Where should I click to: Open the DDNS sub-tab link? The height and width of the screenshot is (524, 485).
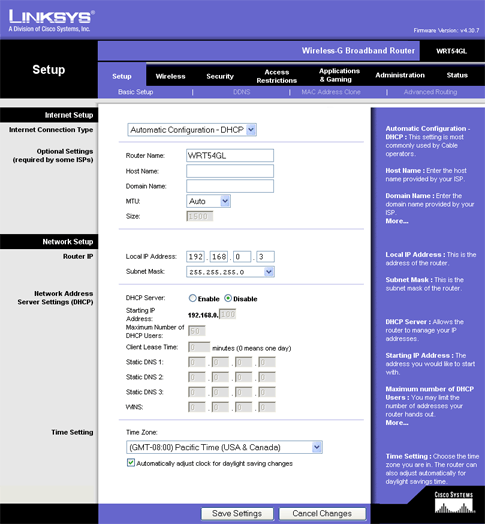[242, 92]
